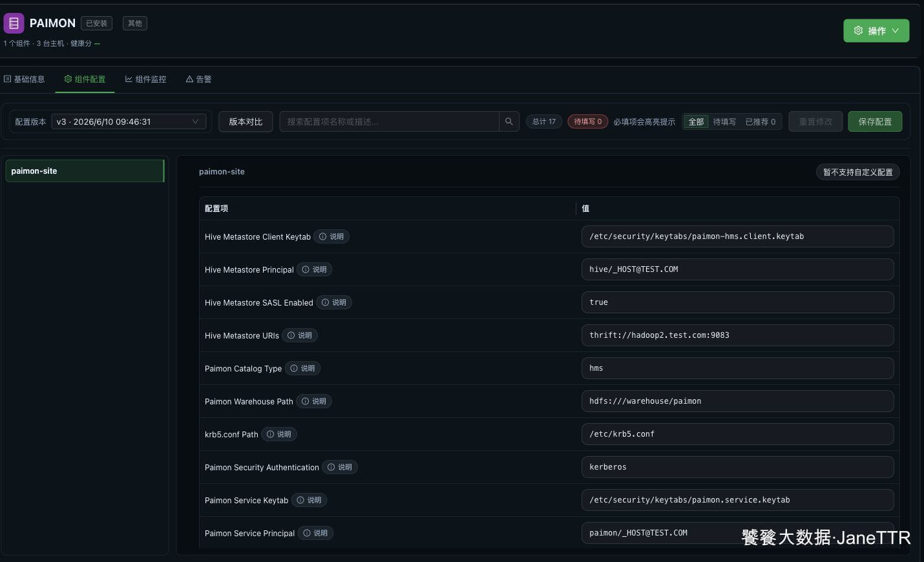Open the 操作 actions dropdown
Image resolution: width=924 pixels, height=562 pixels.
pyautogui.click(x=876, y=30)
